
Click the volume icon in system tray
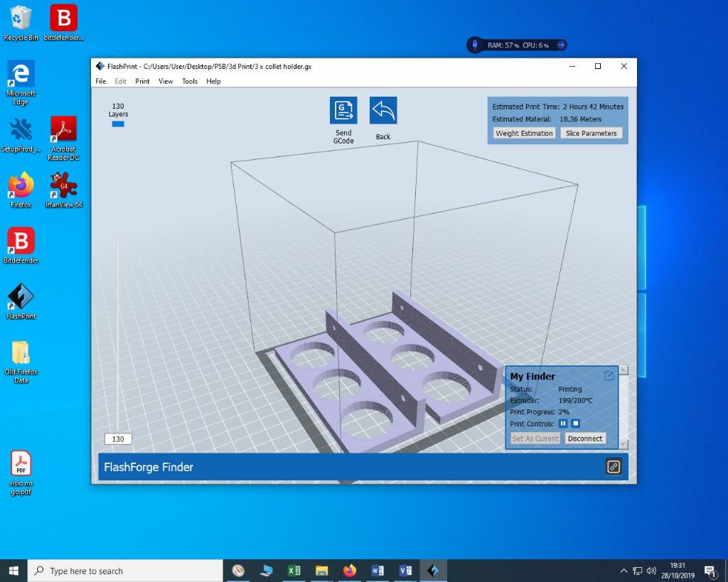651,571
